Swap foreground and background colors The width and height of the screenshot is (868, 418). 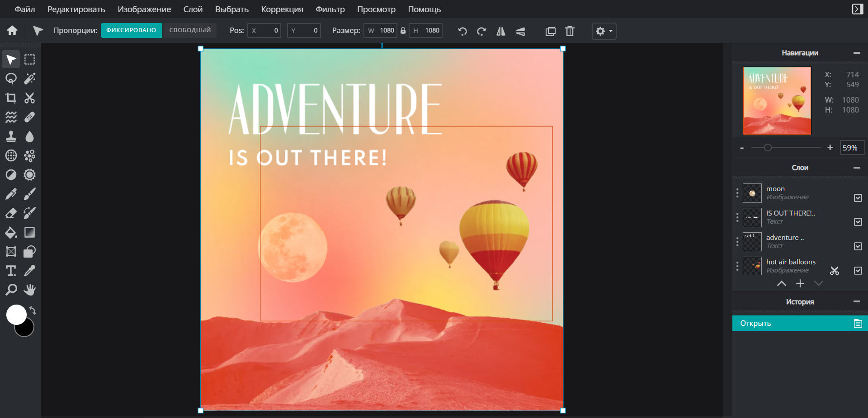click(x=33, y=310)
